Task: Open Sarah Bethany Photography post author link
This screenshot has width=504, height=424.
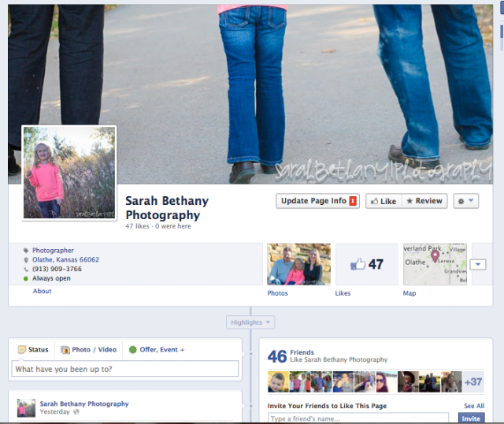Action: (84, 404)
